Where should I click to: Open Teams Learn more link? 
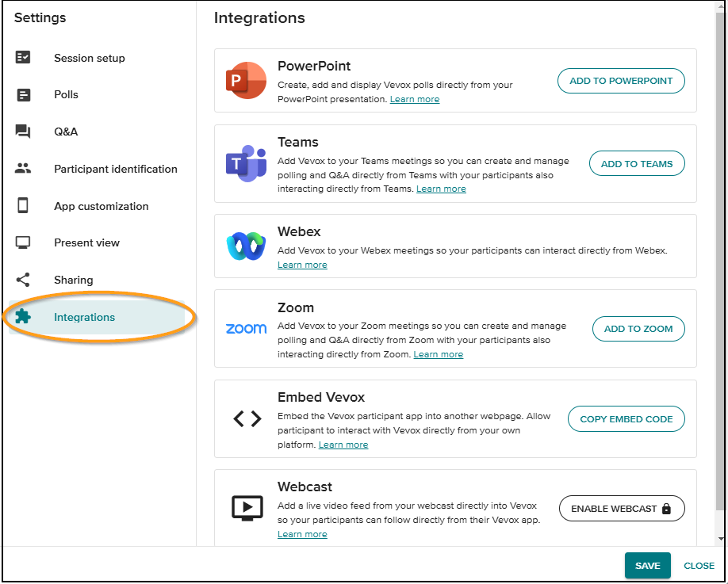pyautogui.click(x=441, y=189)
